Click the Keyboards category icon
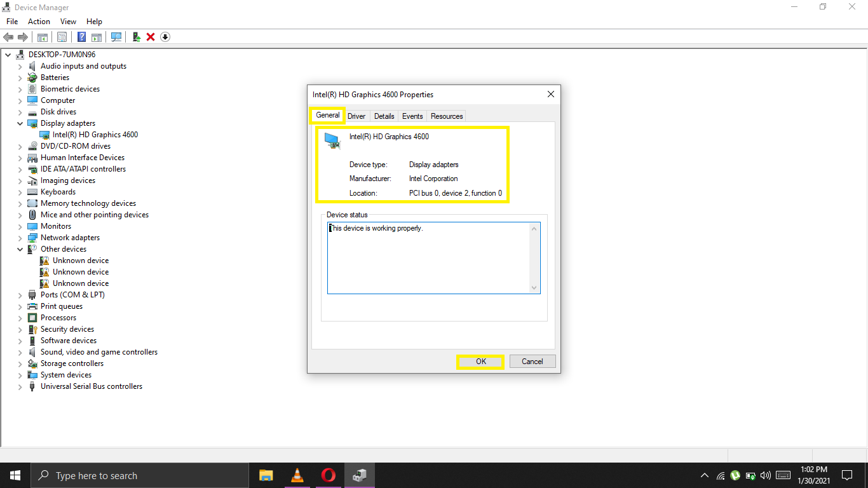 coord(32,192)
